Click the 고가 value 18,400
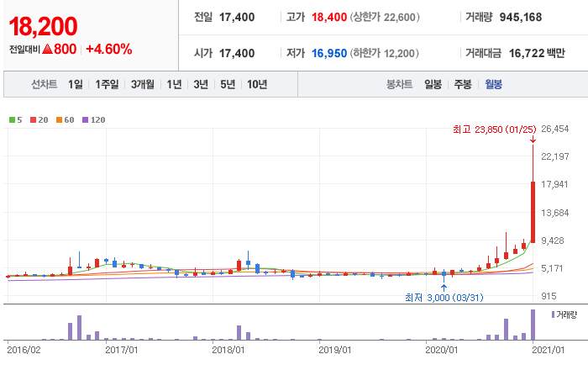Viewport: 588px width, 370px height. tap(329, 18)
